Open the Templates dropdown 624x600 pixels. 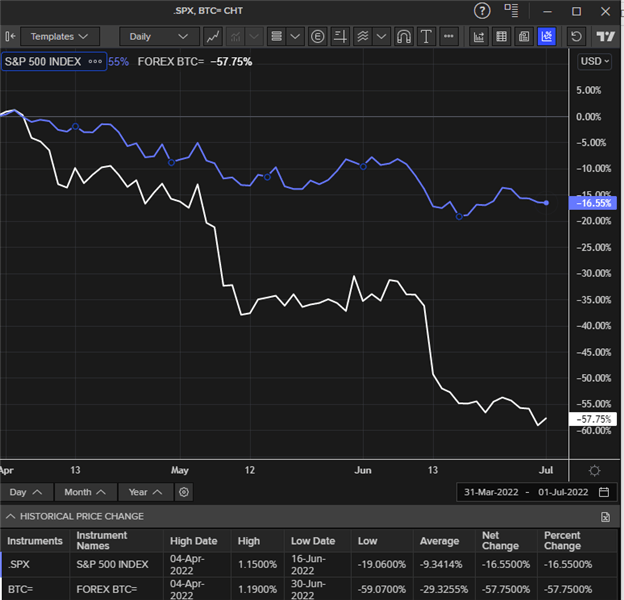tap(60, 37)
